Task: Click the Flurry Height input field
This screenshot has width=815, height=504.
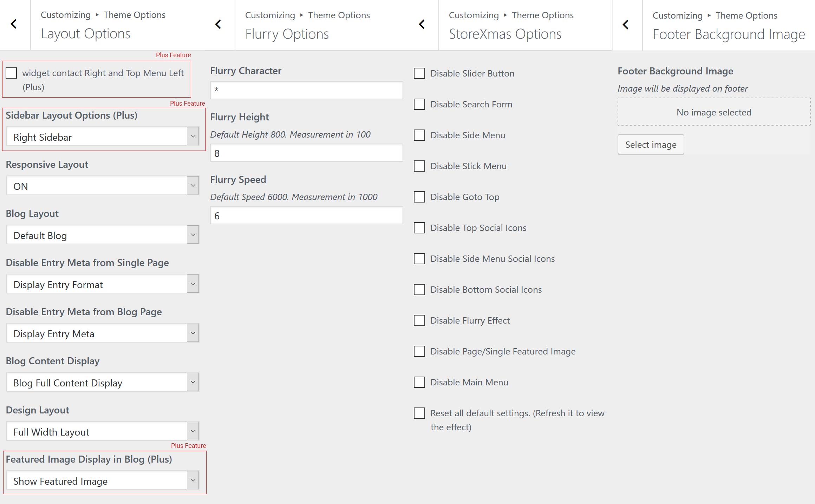Action: [307, 153]
